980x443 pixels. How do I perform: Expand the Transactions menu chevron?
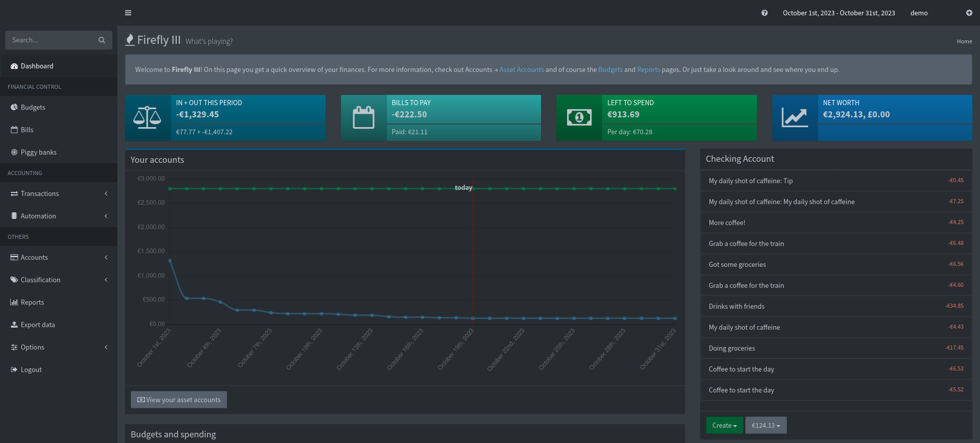tap(106, 193)
